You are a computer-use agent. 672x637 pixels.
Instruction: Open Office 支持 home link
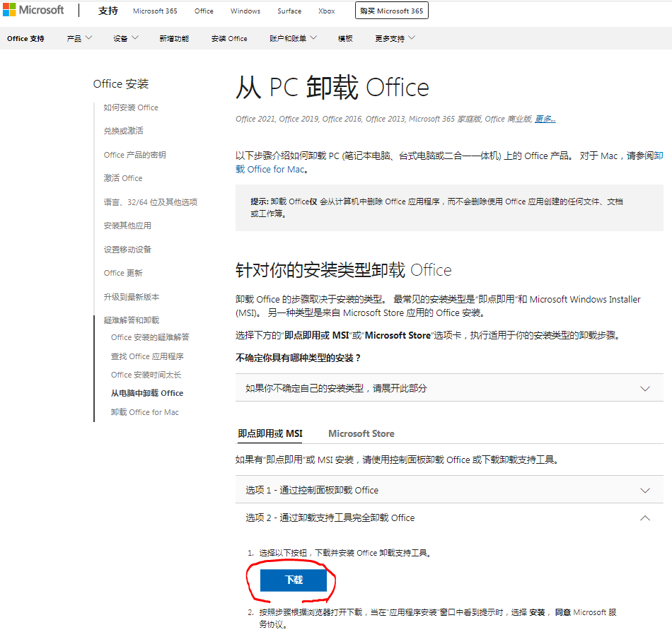coord(25,39)
